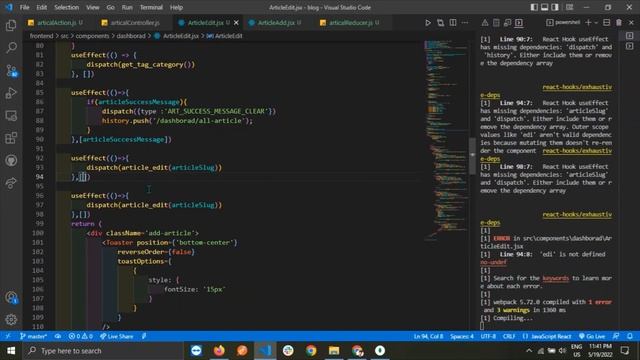Split the editor right
Screen dimensions: 640x360
click(453, 23)
